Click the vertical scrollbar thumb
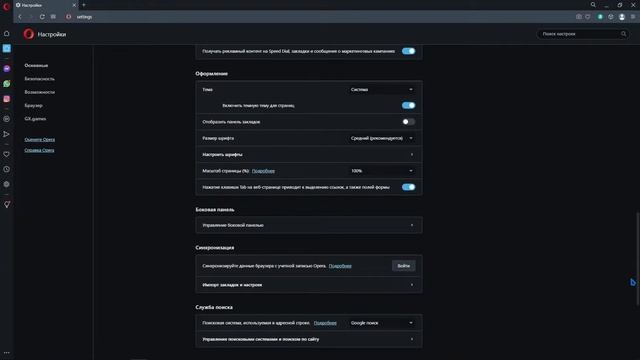This screenshot has width=640, height=360. tap(638, 258)
